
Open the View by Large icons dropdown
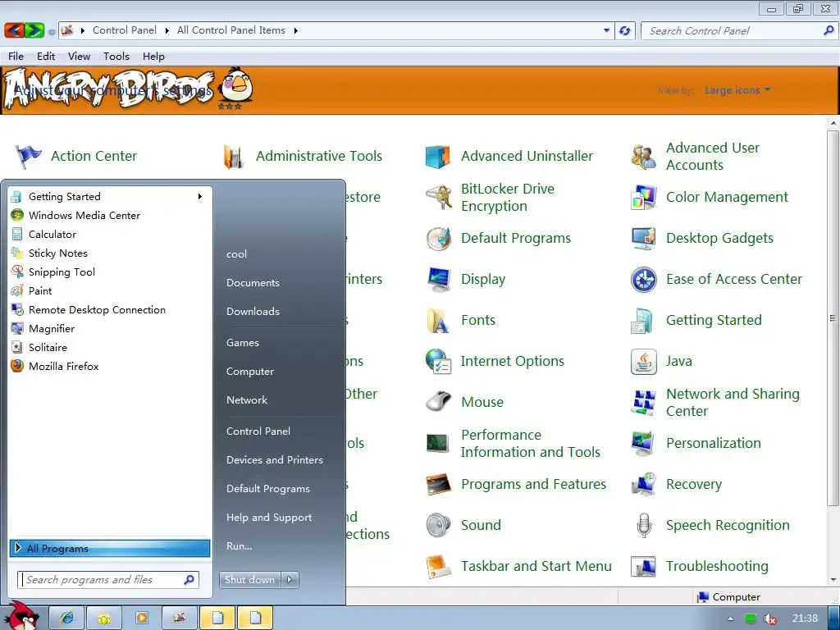737,90
